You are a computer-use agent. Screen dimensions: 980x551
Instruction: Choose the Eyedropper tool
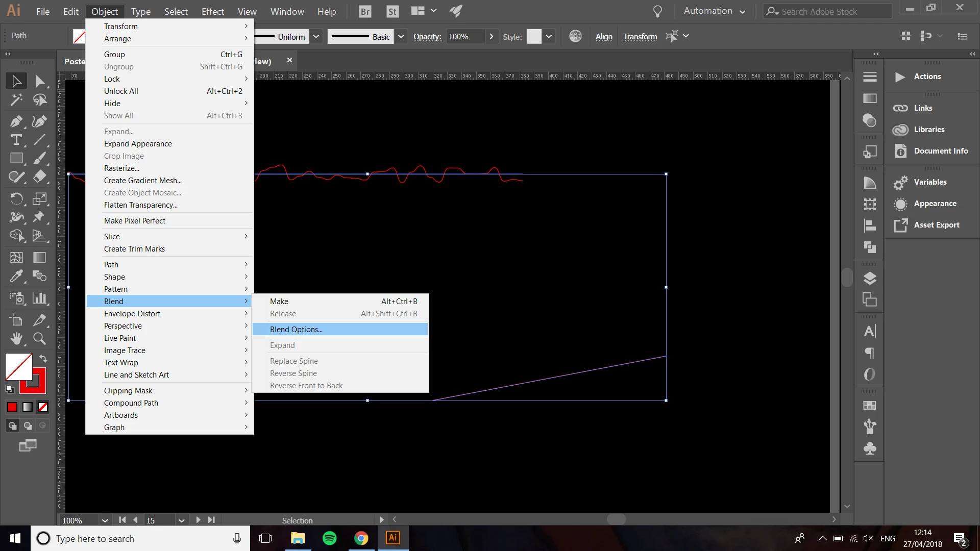16,277
